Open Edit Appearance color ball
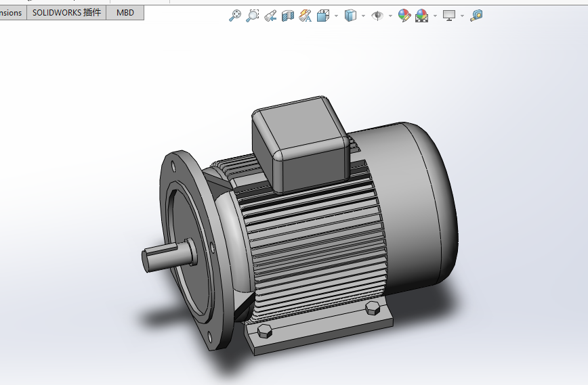This screenshot has width=588, height=385. coord(404,15)
